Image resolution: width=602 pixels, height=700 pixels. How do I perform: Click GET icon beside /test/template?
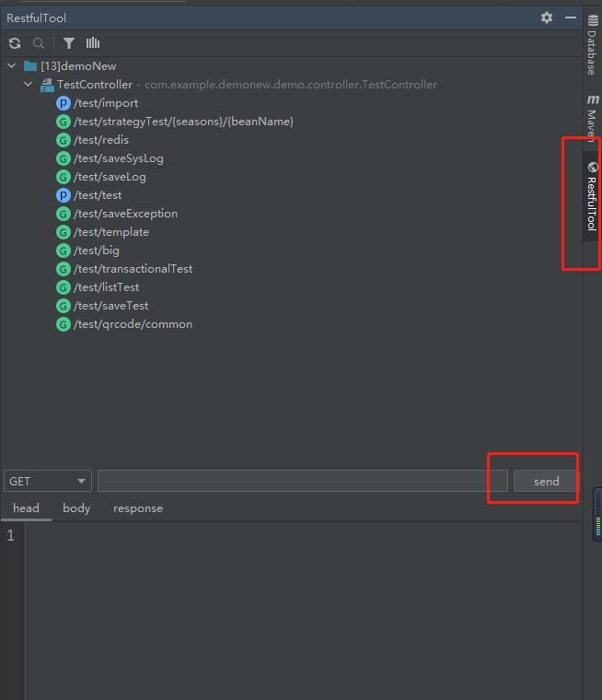64,232
